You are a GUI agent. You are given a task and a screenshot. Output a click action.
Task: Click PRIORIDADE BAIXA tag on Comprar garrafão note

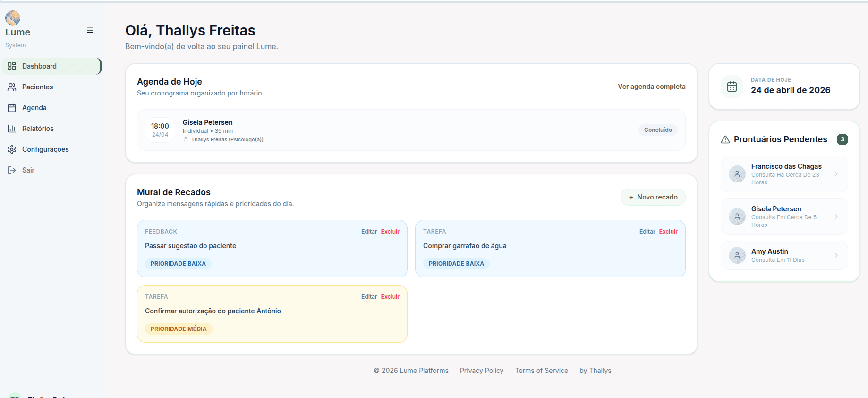[x=456, y=264]
